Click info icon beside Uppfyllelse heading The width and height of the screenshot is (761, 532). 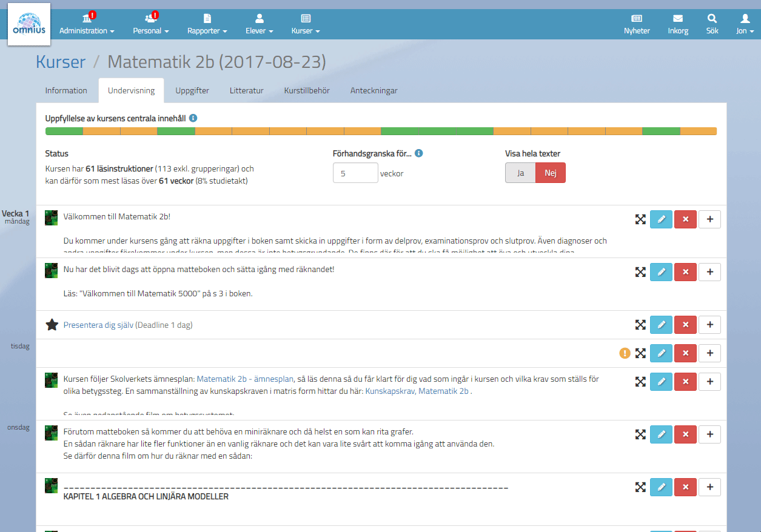(193, 118)
